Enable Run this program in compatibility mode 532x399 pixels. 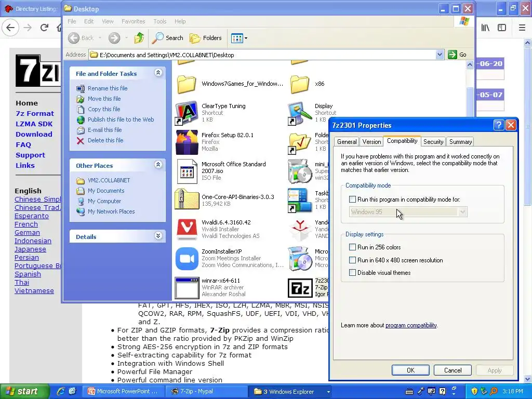click(x=353, y=199)
